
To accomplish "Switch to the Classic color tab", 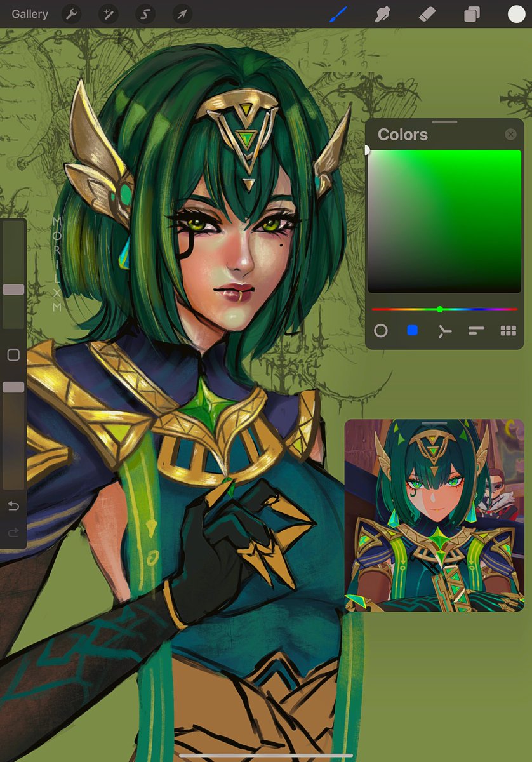I will point(412,330).
